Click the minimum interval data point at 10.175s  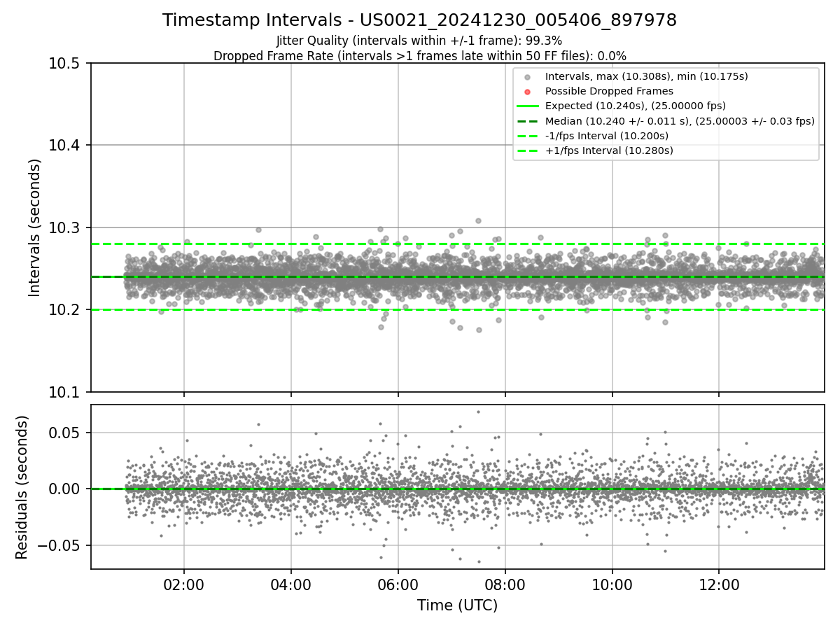479,330
